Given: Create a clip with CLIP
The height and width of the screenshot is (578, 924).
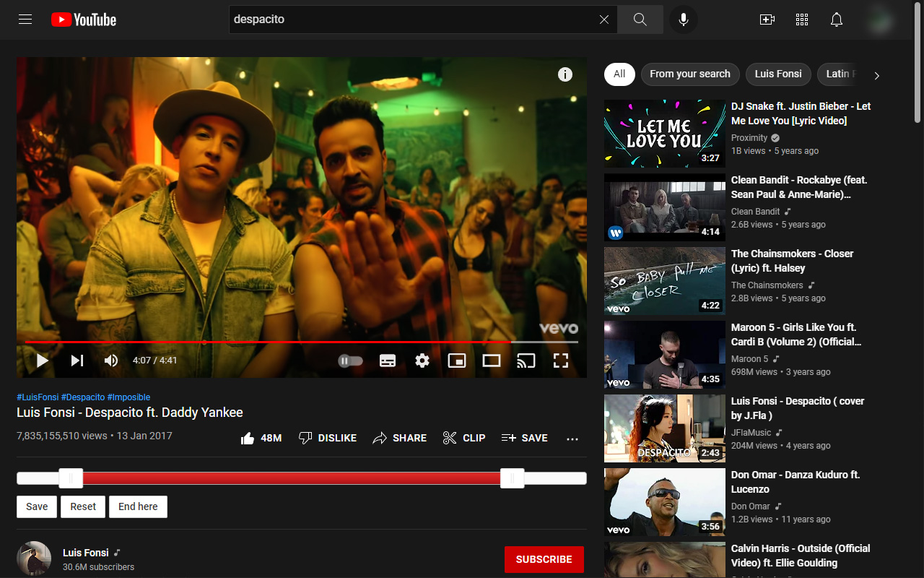Looking at the screenshot, I should pos(464,438).
